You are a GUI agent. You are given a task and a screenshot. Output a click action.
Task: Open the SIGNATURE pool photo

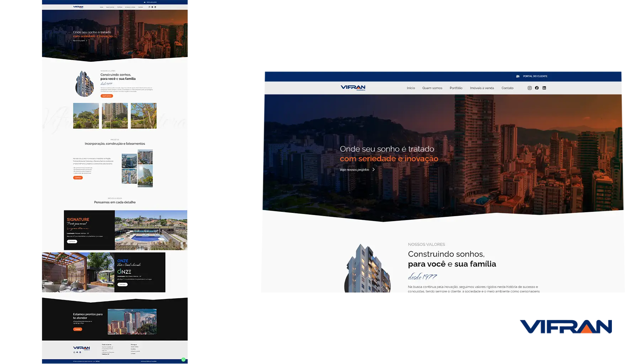pos(151,230)
